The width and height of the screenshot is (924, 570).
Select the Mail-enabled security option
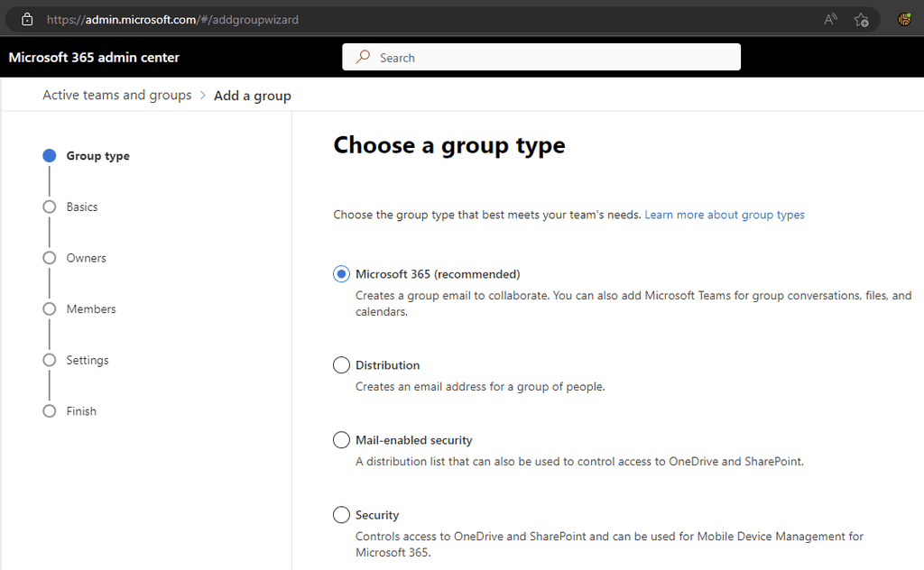pyautogui.click(x=341, y=439)
